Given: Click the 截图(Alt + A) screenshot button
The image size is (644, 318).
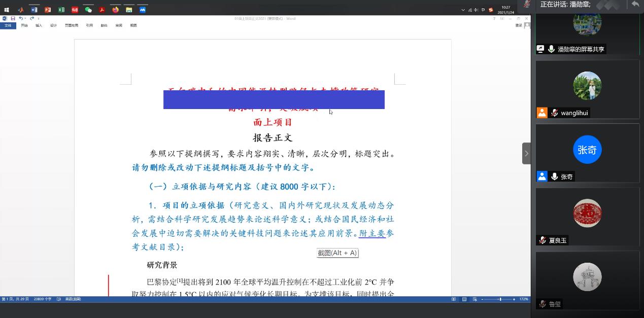Looking at the screenshot, I should (337, 253).
